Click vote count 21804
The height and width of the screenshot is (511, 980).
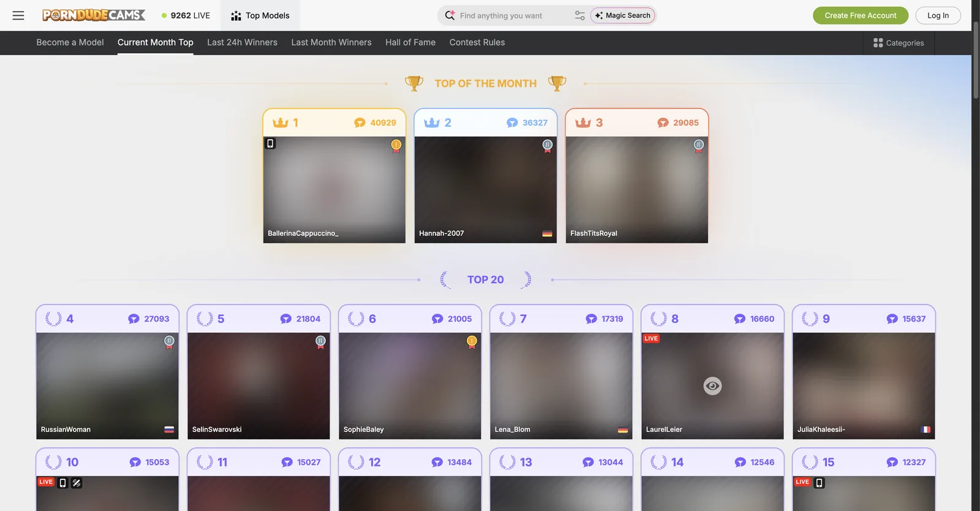pos(308,319)
